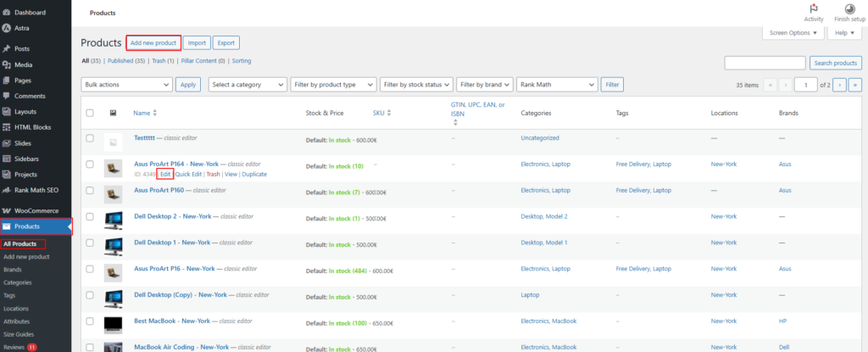
Task: Open the Bulk actions dropdown
Action: [x=126, y=85]
